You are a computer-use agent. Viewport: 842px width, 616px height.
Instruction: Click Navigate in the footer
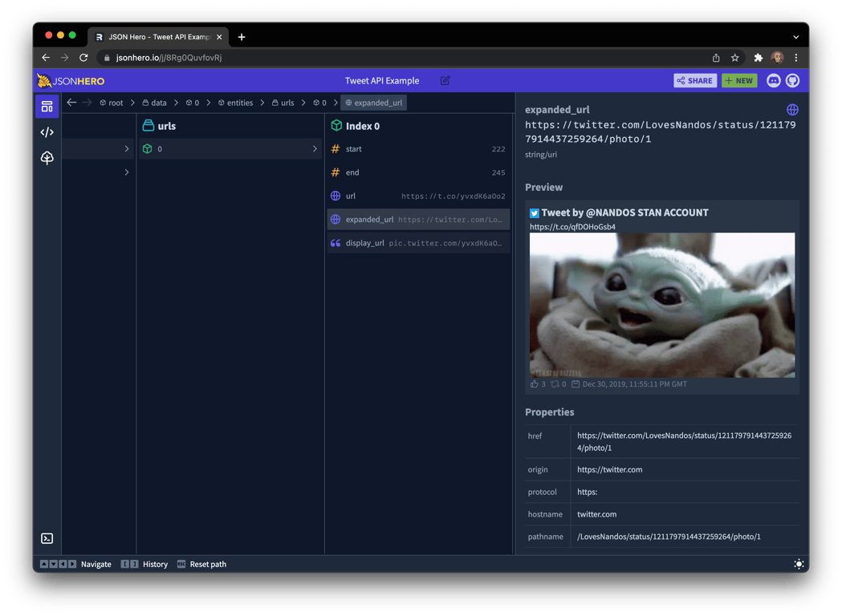click(75, 564)
